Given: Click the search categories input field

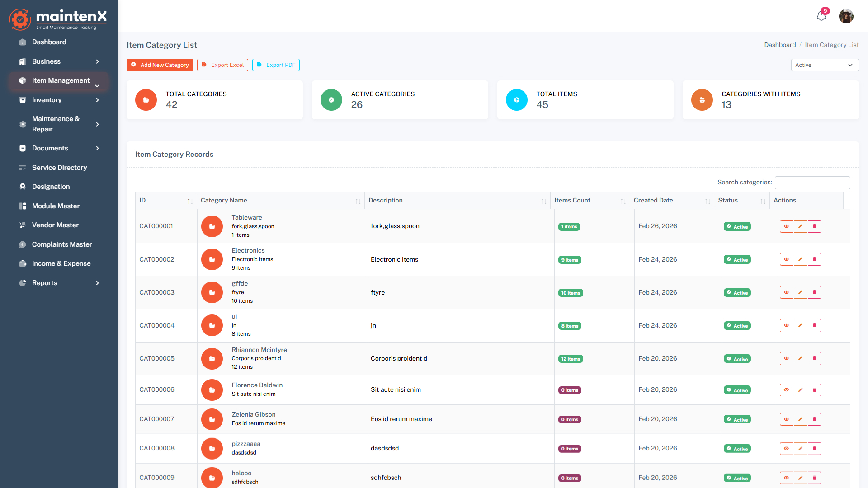Looking at the screenshot, I should pos(812,183).
